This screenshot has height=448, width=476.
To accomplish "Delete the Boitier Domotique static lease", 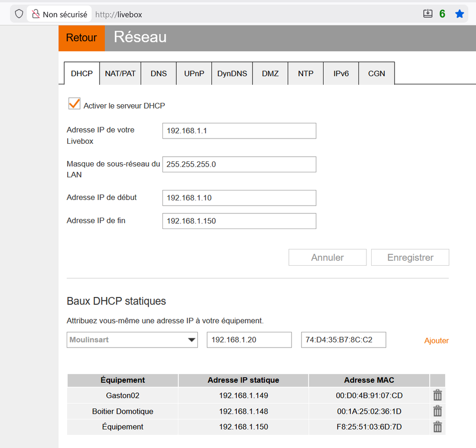I will pos(437,411).
